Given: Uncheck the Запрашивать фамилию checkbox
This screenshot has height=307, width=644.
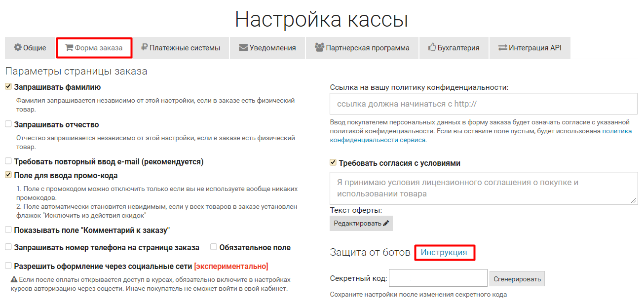Looking at the screenshot, I should 8,87.
